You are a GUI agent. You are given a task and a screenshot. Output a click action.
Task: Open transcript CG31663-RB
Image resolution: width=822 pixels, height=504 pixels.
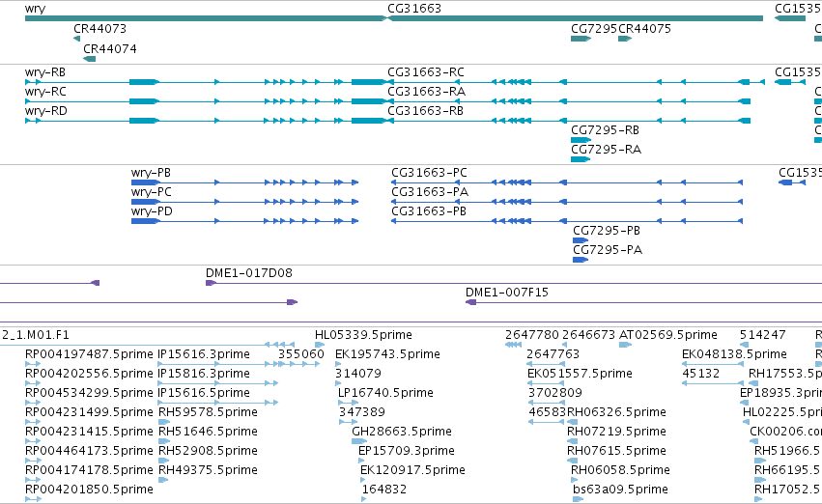point(425,111)
